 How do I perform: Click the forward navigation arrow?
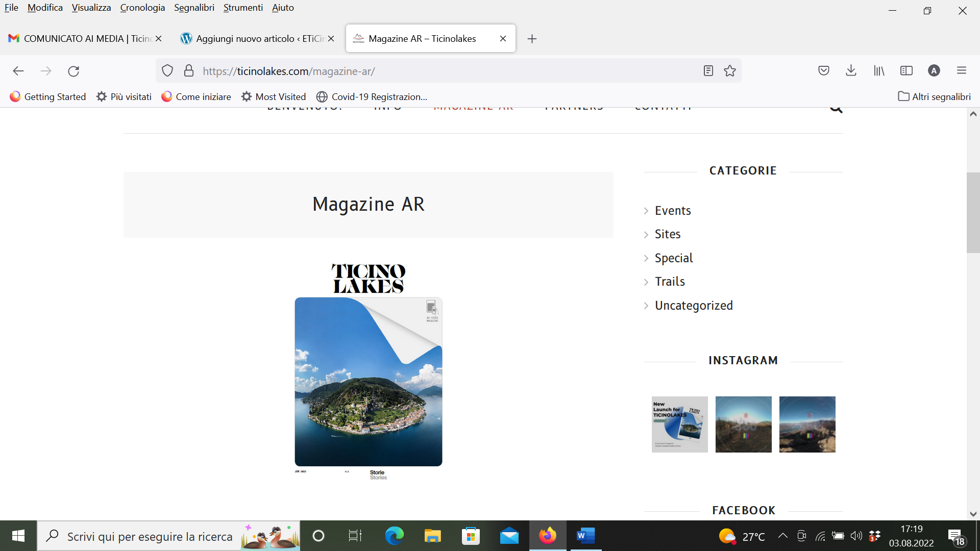click(x=46, y=71)
